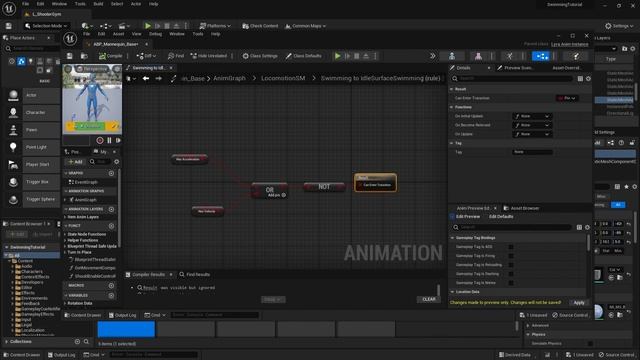This screenshot has height=360, width=640.
Task: Click the Details panel settings gear icon
Action: (588, 78)
